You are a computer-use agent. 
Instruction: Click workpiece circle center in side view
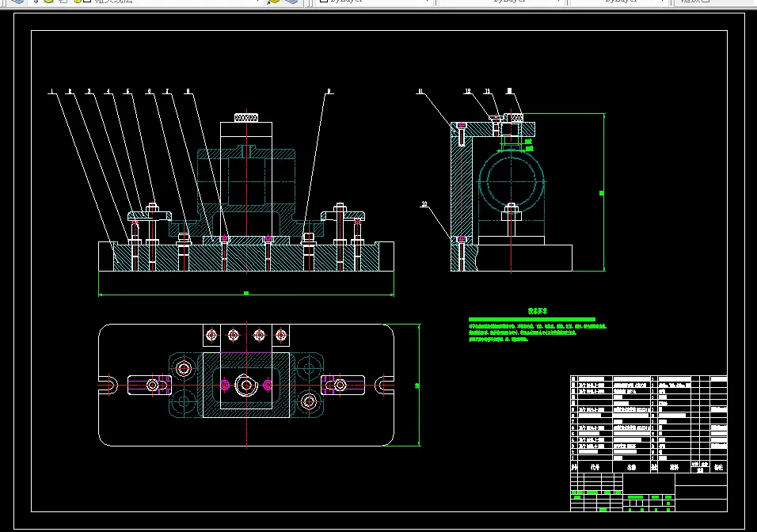(x=511, y=181)
